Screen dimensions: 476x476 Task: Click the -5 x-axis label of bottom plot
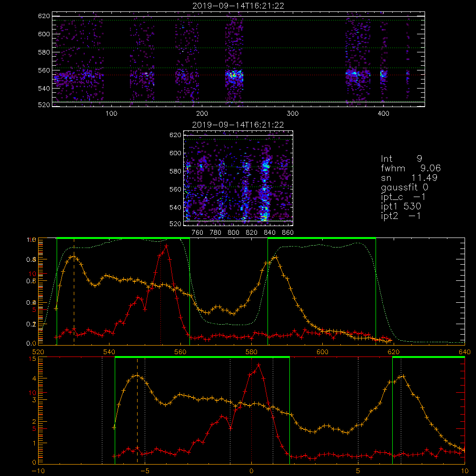[x=145, y=471]
